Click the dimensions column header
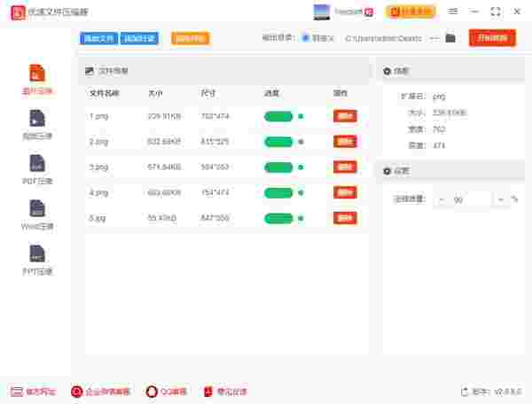Screen dimensions: 532x404 [208, 93]
